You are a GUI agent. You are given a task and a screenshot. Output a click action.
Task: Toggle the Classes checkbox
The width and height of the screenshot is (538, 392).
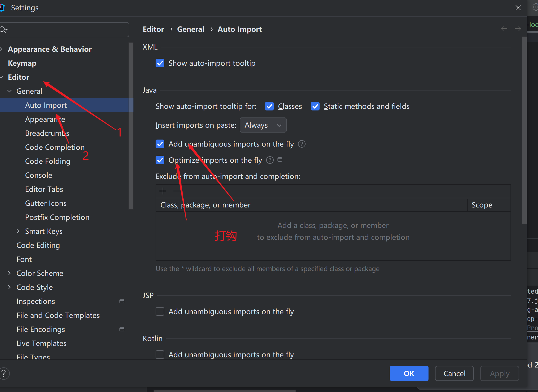tap(269, 106)
